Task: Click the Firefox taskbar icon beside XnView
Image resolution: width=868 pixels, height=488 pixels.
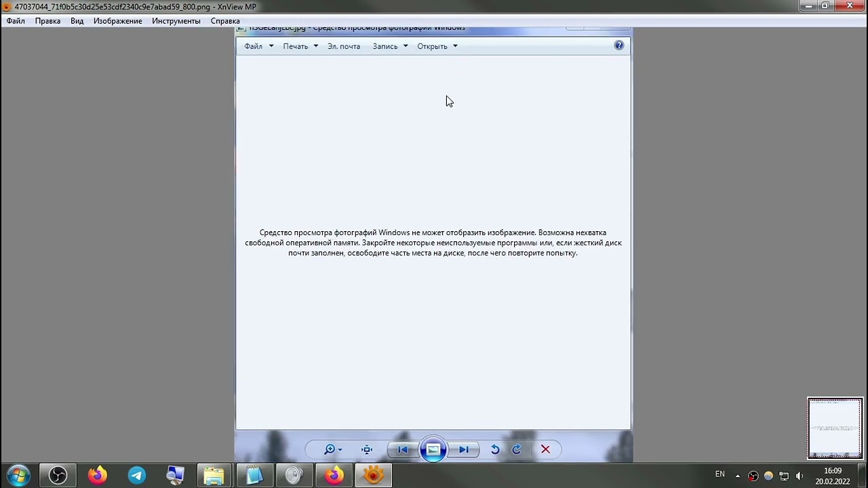Action: [334, 475]
